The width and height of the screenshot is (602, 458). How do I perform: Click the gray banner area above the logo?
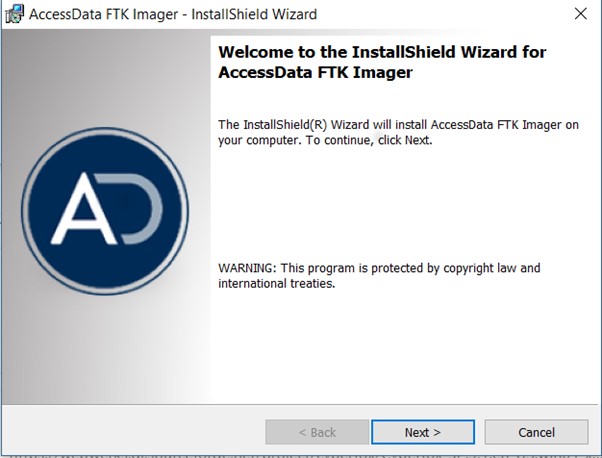(x=105, y=80)
